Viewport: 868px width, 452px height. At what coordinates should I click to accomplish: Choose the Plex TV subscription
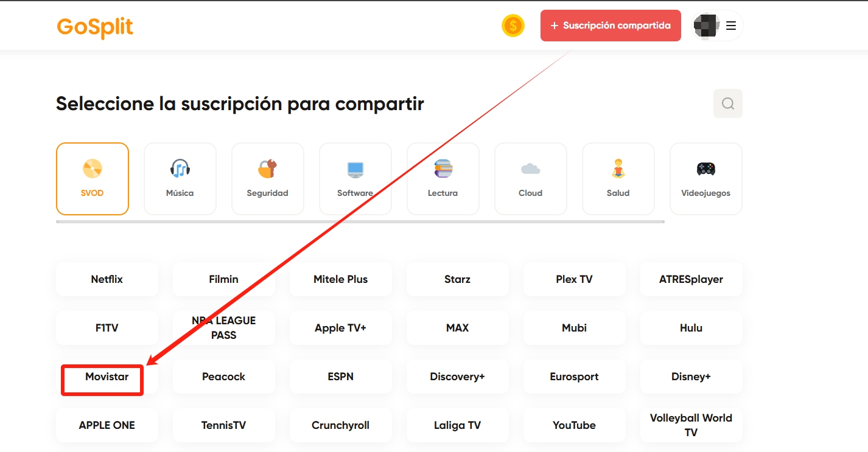(575, 279)
